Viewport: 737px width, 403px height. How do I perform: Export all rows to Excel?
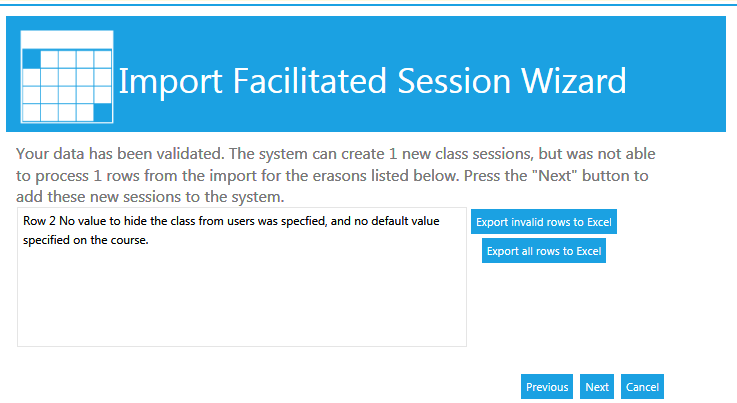544,251
